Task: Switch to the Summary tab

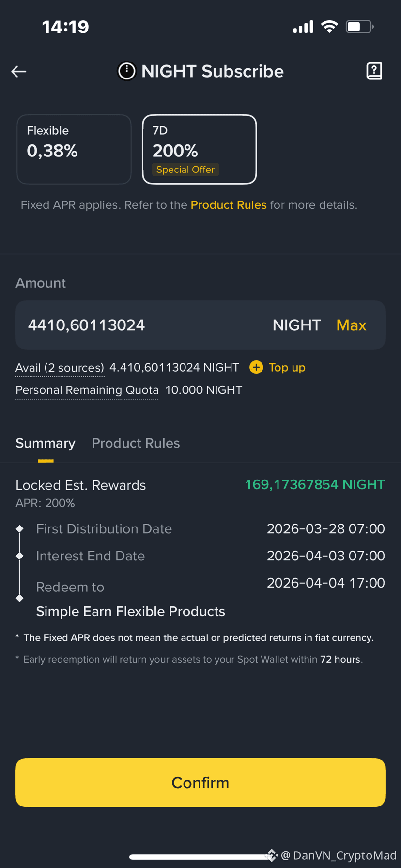Action: click(x=46, y=443)
